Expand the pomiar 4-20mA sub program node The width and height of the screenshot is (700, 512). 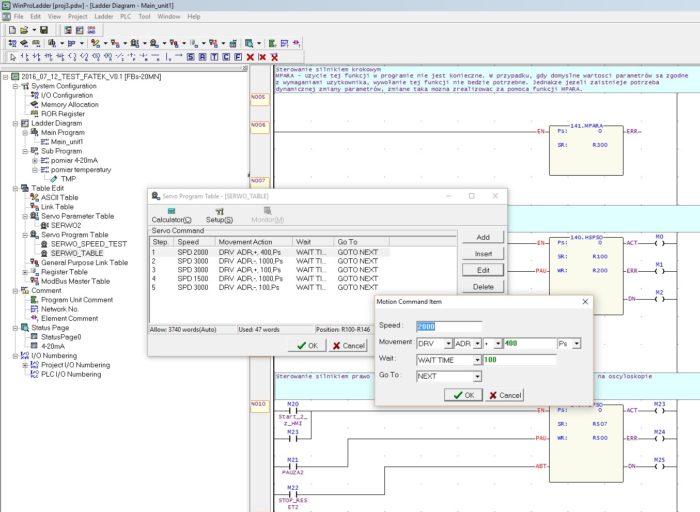pyautogui.click(x=35, y=161)
